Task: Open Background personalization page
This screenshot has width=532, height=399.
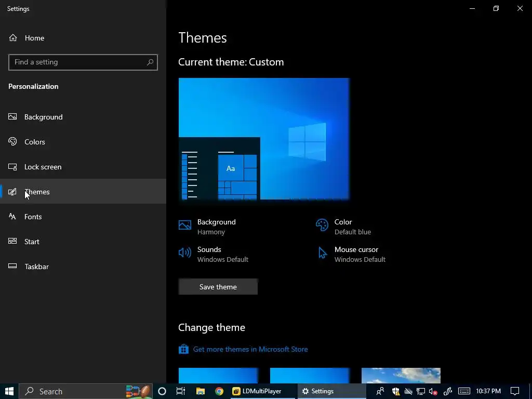Action: point(83,117)
